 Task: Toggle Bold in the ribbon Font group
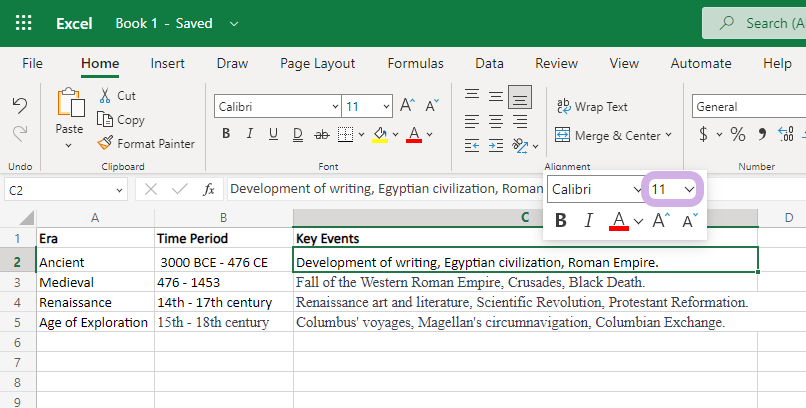pyautogui.click(x=226, y=134)
